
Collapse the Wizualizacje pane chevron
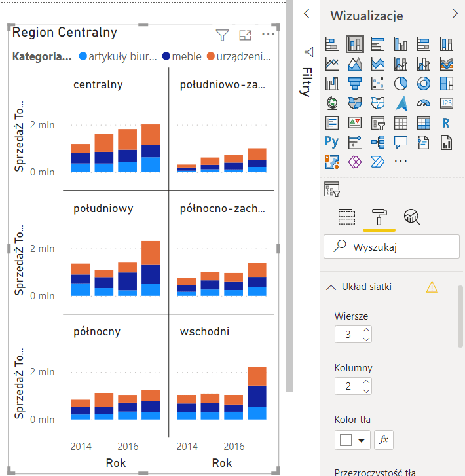(x=455, y=14)
